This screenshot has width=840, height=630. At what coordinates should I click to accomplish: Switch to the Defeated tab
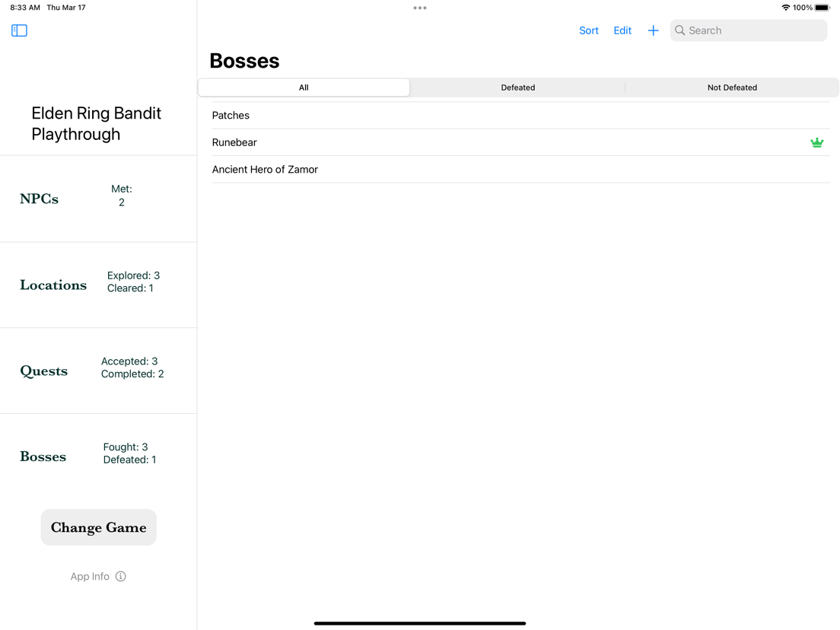(x=518, y=87)
